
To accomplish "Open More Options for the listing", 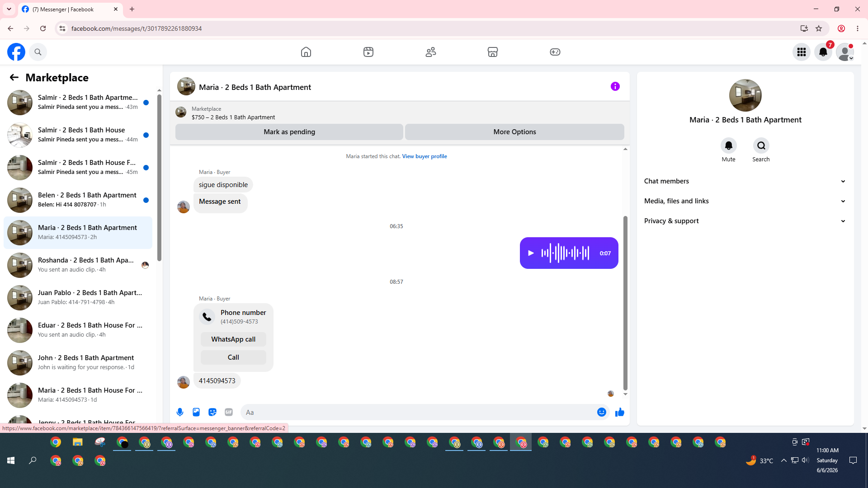I will [514, 132].
